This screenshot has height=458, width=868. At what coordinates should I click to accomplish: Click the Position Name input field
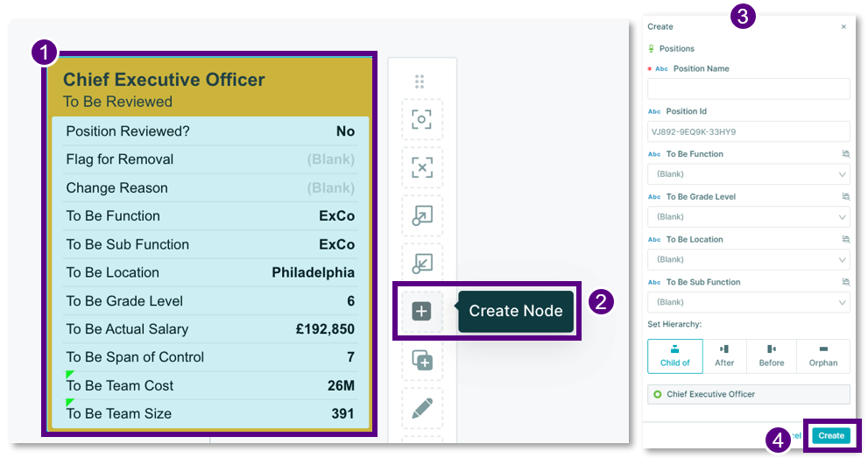748,88
